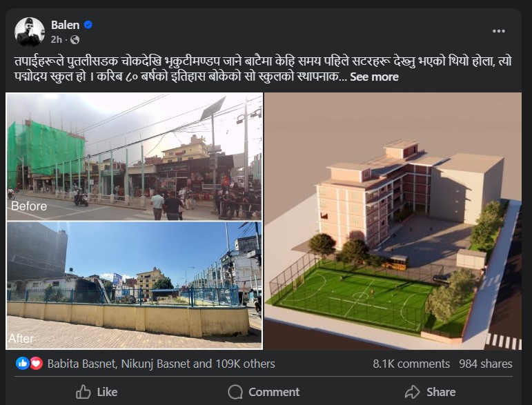View the 8.1K comments

click(411, 364)
